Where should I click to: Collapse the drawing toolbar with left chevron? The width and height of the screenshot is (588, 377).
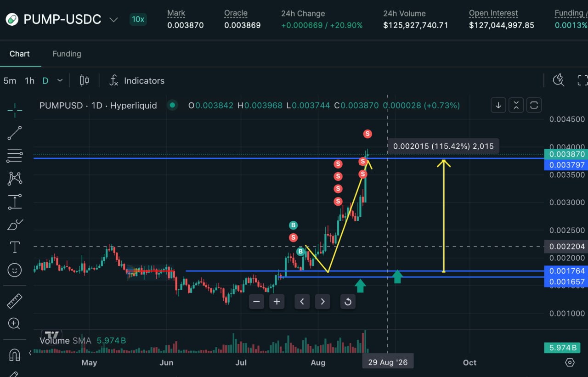coord(30,353)
